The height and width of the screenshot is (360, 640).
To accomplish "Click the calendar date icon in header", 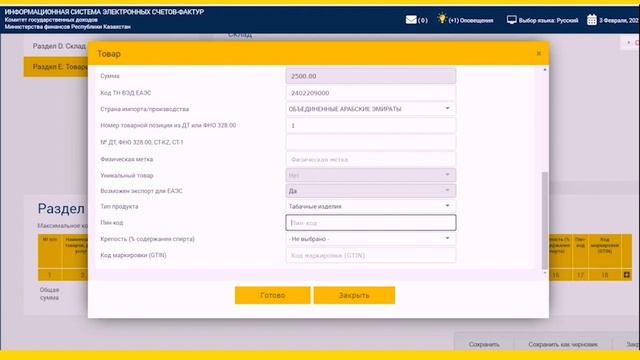I will point(592,20).
